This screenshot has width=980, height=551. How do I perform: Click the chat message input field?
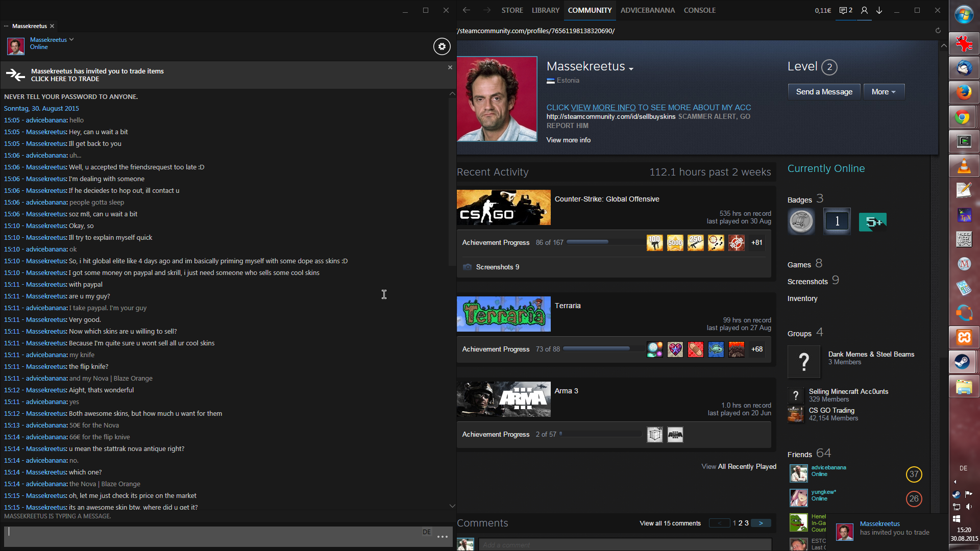pyautogui.click(x=214, y=536)
